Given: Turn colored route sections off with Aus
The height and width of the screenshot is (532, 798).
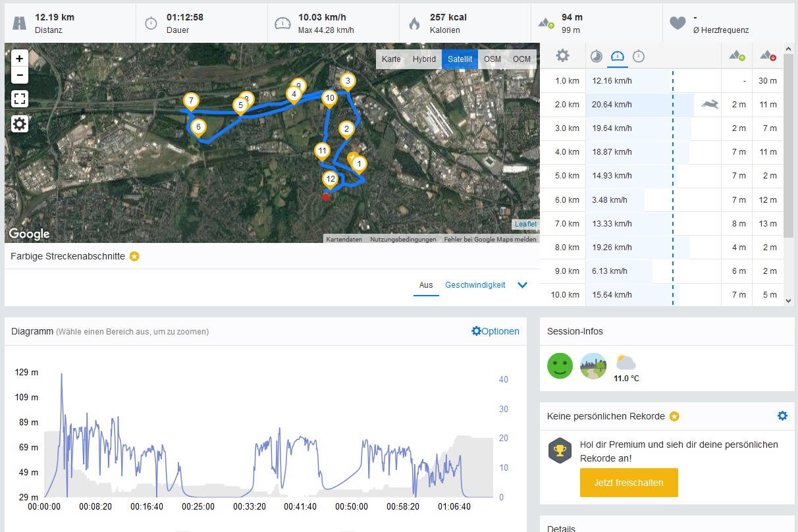Looking at the screenshot, I should click(426, 285).
